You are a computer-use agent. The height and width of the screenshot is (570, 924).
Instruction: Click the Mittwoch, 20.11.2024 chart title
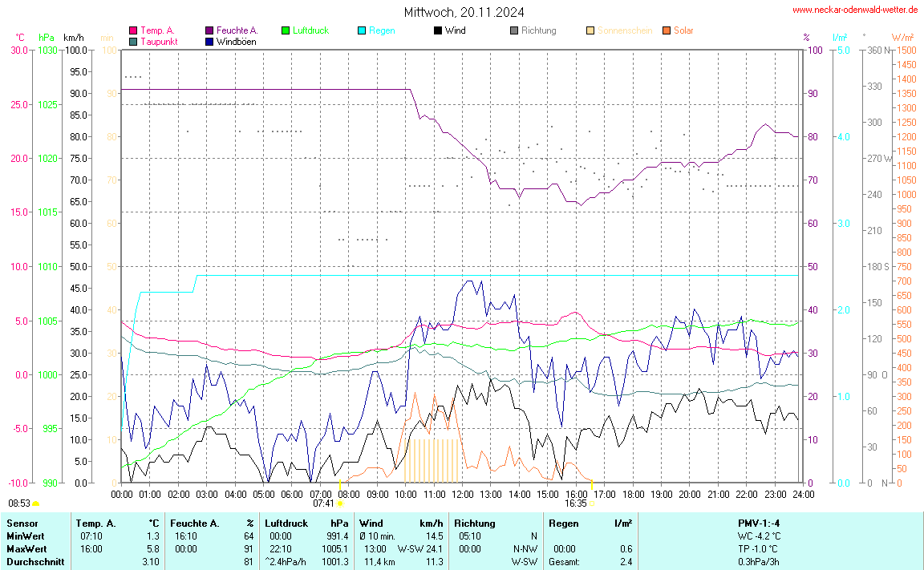pyautogui.click(x=465, y=12)
